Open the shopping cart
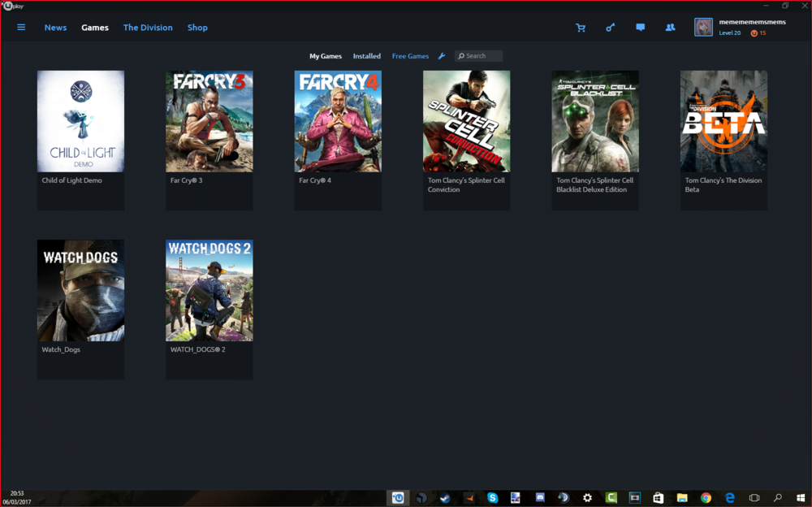Image resolution: width=812 pixels, height=507 pixels. pos(581,28)
